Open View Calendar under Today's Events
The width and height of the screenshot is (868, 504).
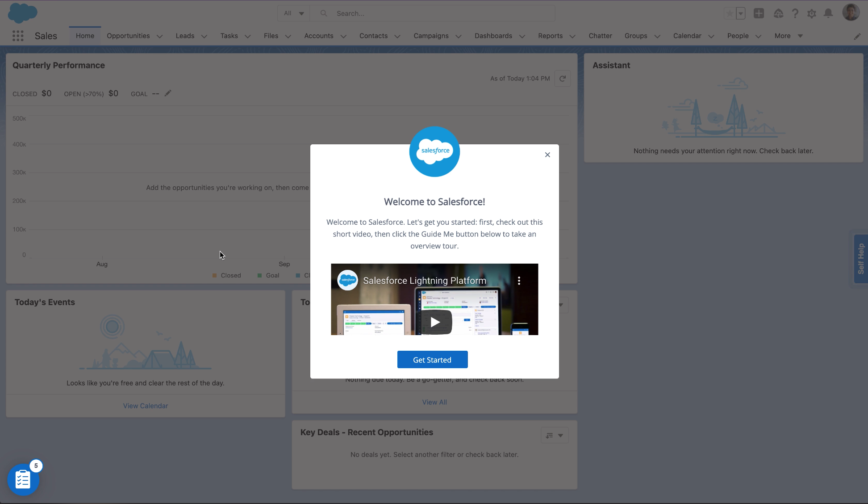(x=145, y=405)
